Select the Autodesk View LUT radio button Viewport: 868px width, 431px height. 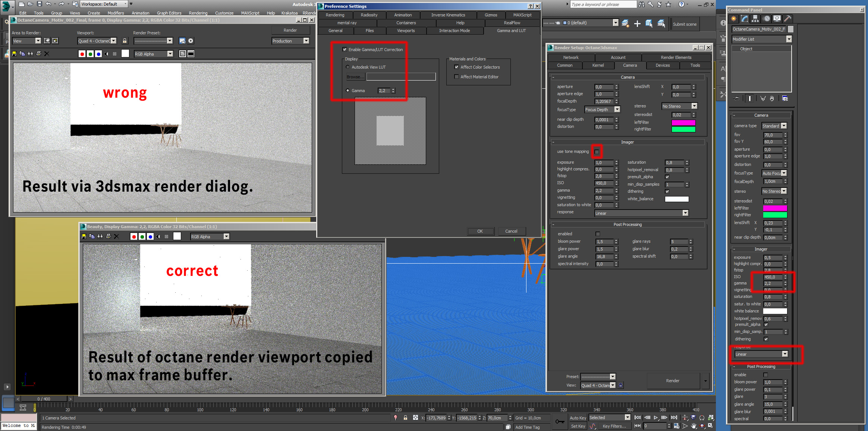(347, 67)
